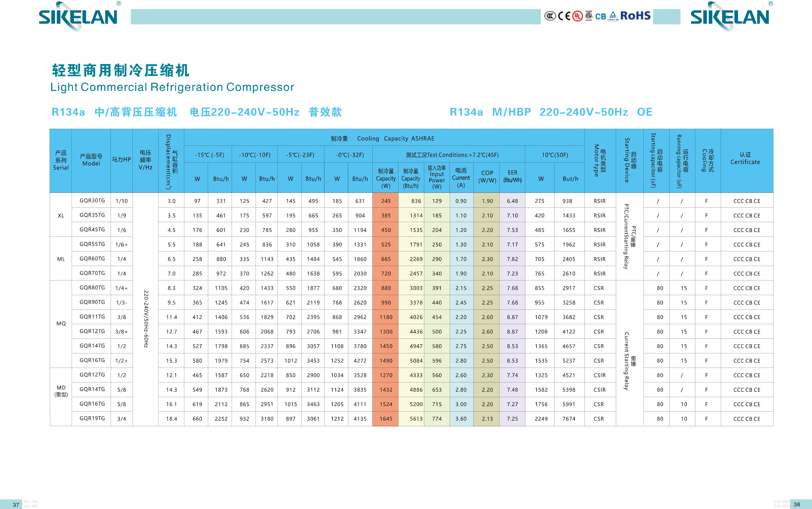Viewport: 812px width, 509px height.
Task: Click the CE mark logo
Action: point(564,16)
